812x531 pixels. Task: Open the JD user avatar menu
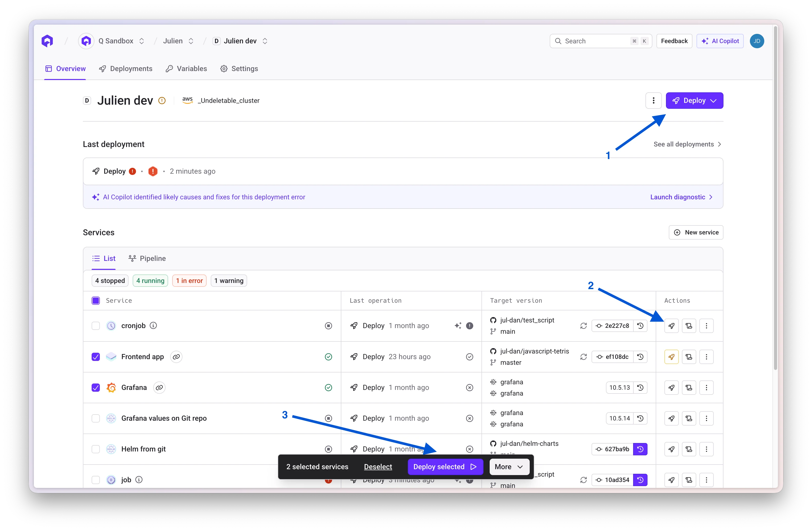[757, 41]
